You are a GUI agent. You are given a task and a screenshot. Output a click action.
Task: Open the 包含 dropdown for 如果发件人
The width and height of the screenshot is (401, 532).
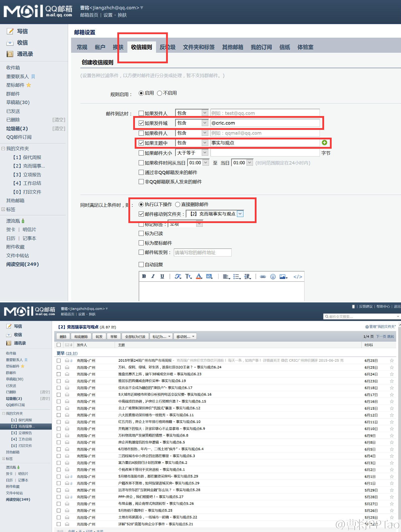click(x=192, y=113)
